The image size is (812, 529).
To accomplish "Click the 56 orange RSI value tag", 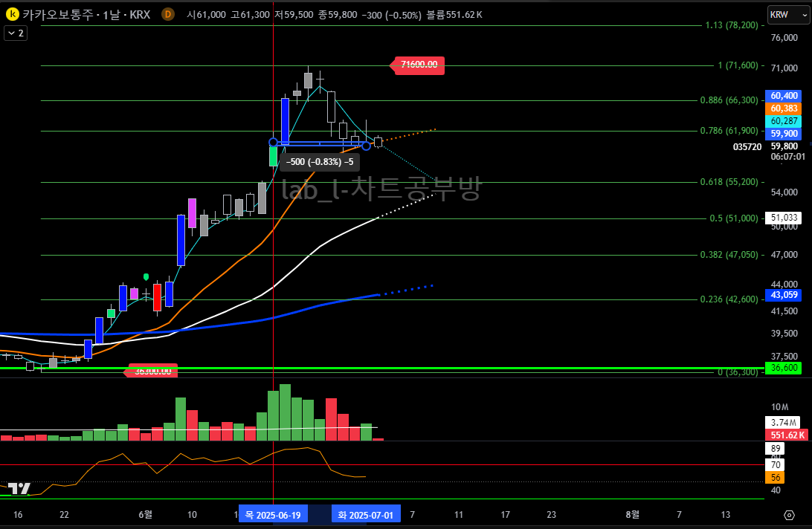I will click(775, 478).
